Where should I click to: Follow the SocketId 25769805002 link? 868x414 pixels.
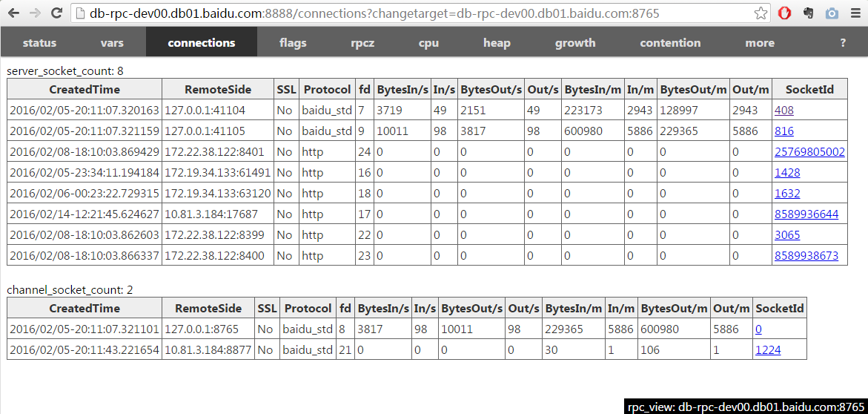pyautogui.click(x=809, y=152)
